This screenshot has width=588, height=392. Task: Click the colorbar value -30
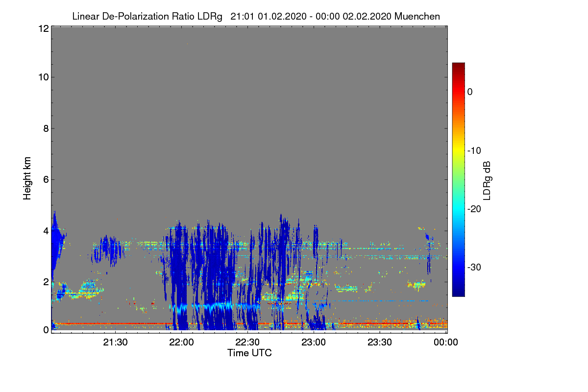(x=474, y=268)
